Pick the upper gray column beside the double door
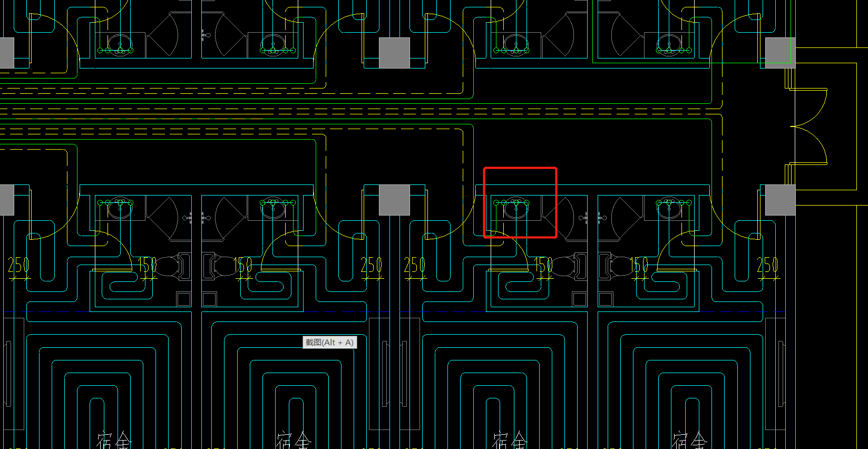 [x=780, y=53]
